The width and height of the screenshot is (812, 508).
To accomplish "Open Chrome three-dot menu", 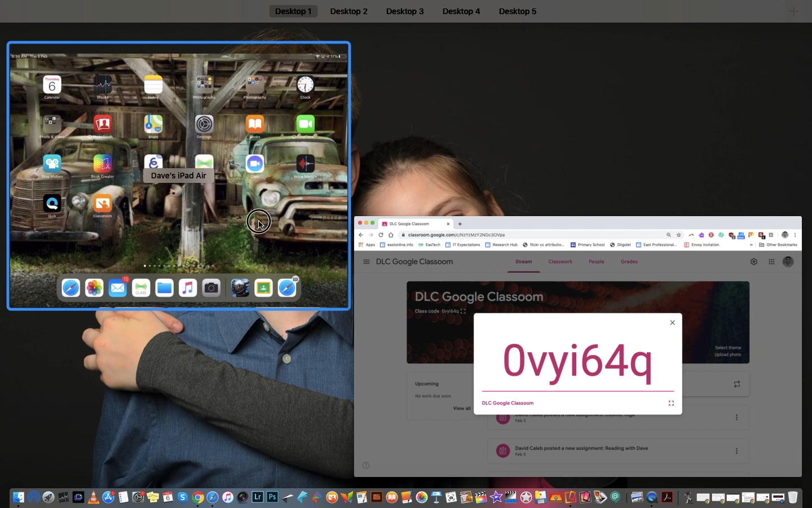I will (x=795, y=235).
